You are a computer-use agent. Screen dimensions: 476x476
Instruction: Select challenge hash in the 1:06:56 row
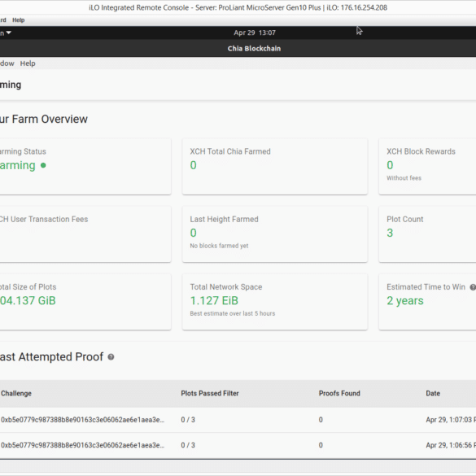(x=82, y=445)
